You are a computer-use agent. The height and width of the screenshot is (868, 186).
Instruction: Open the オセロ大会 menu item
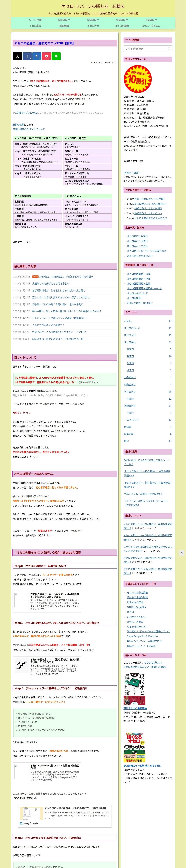tap(93, 26)
